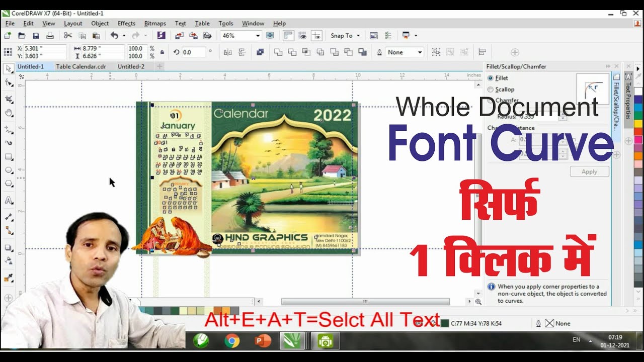
Task: Click the Print icon
Action: [x=50, y=36]
